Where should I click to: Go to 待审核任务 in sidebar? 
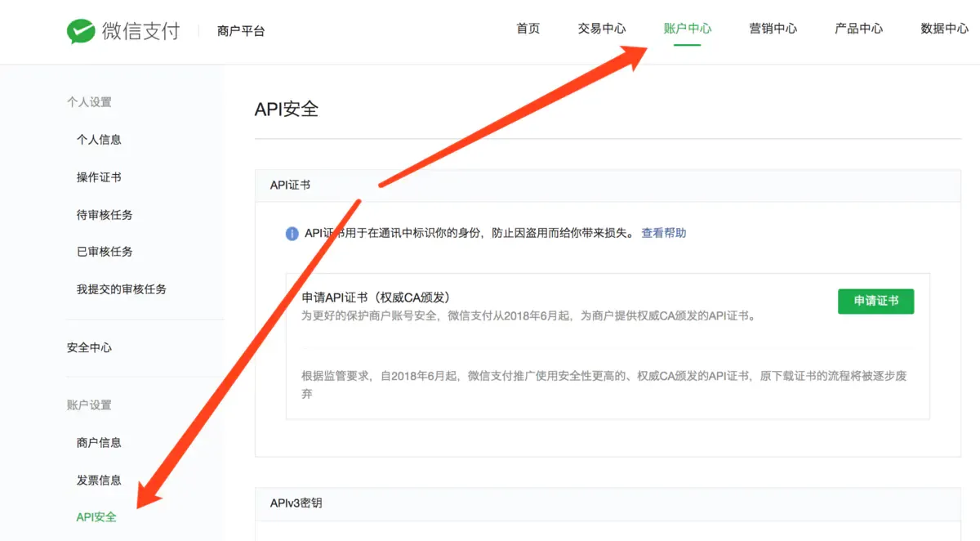point(105,215)
